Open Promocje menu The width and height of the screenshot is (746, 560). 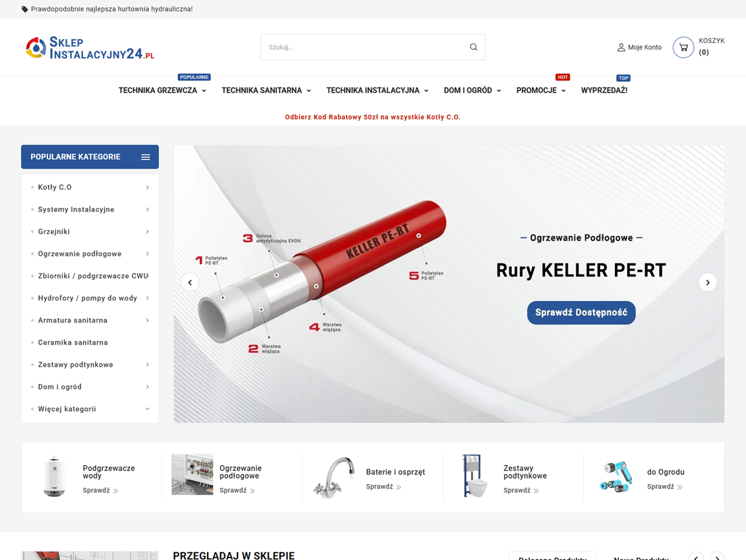click(x=536, y=90)
